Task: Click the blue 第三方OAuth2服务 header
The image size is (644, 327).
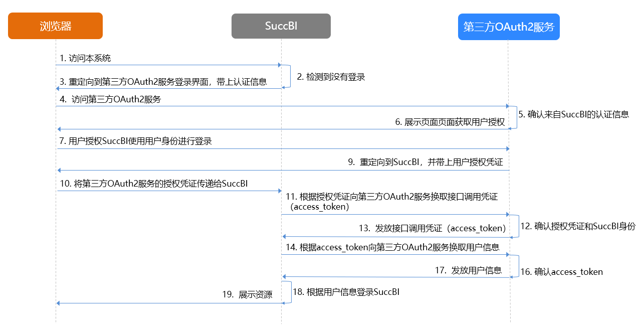Action: tap(509, 27)
